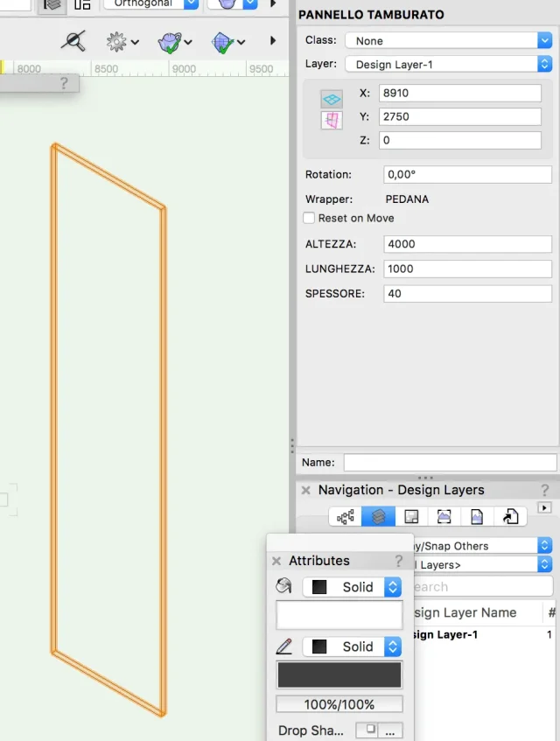The width and height of the screenshot is (560, 741).
Task: Click the X coordinate field 8910
Action: (460, 93)
